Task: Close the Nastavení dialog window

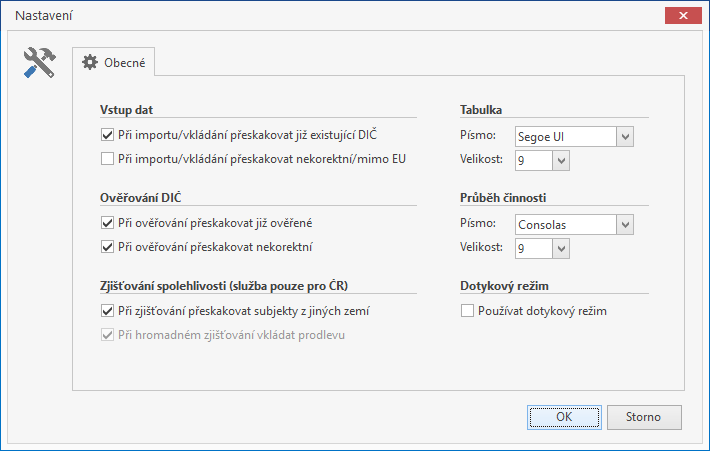Action: (682, 17)
